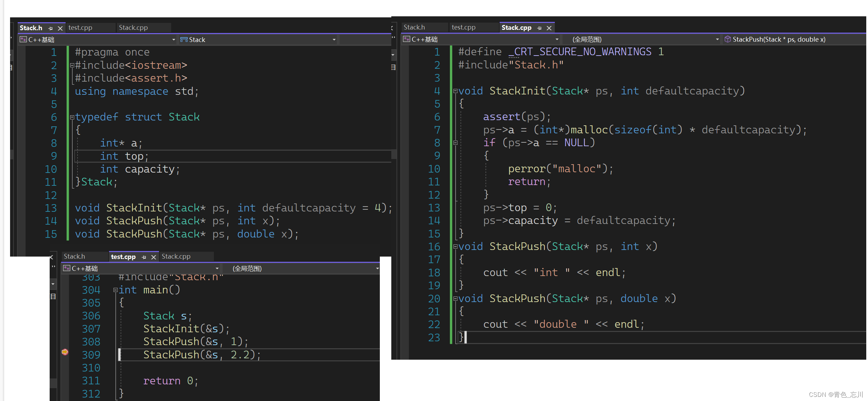The width and height of the screenshot is (868, 401).
Task: Open the StackPush(Stack * ps, double x) member dropdown
Action: click(794, 39)
